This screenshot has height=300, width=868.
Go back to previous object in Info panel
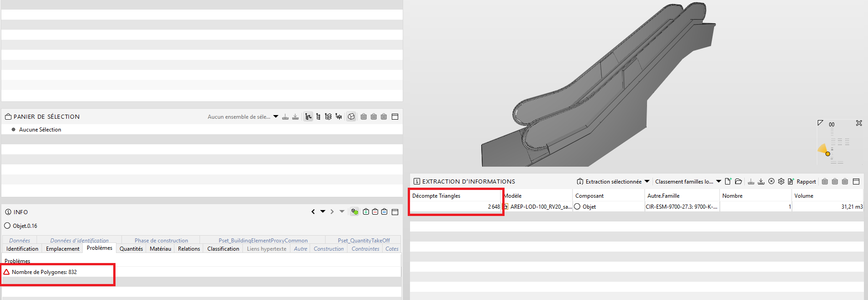pos(313,212)
